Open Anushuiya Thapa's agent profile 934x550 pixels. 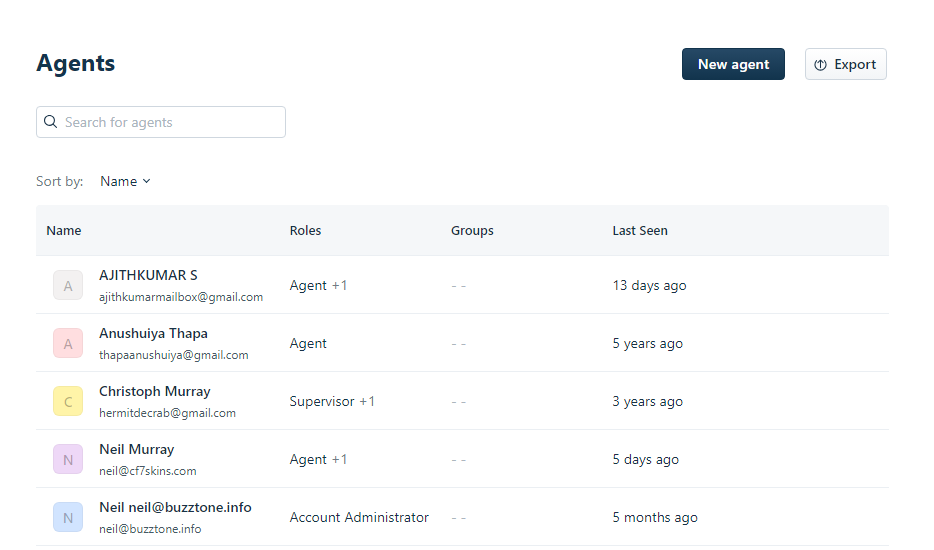(153, 333)
